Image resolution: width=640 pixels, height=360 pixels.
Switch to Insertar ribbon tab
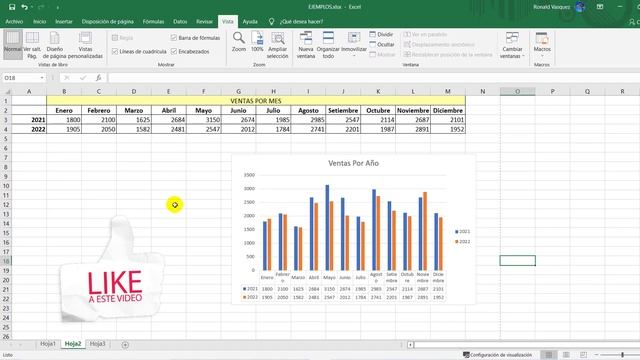coord(64,22)
